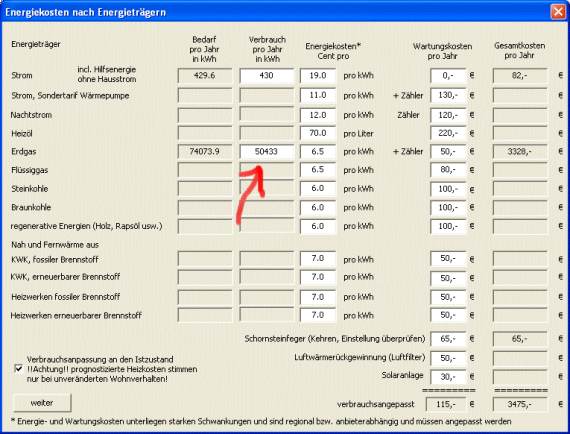The image size is (570, 434).
Task: Edit Erdgas Zähler Wartungskosten field 50,-
Action: [448, 152]
